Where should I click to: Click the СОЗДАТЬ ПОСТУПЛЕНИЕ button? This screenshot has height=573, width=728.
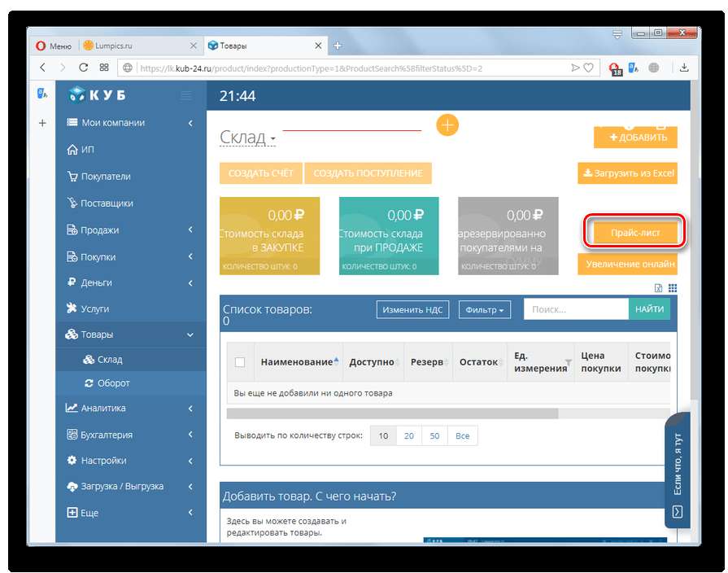(x=368, y=173)
